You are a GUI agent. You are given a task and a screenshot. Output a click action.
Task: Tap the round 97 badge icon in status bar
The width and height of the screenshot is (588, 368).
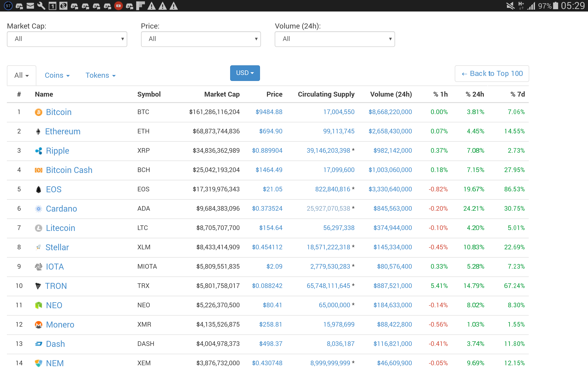(x=8, y=6)
